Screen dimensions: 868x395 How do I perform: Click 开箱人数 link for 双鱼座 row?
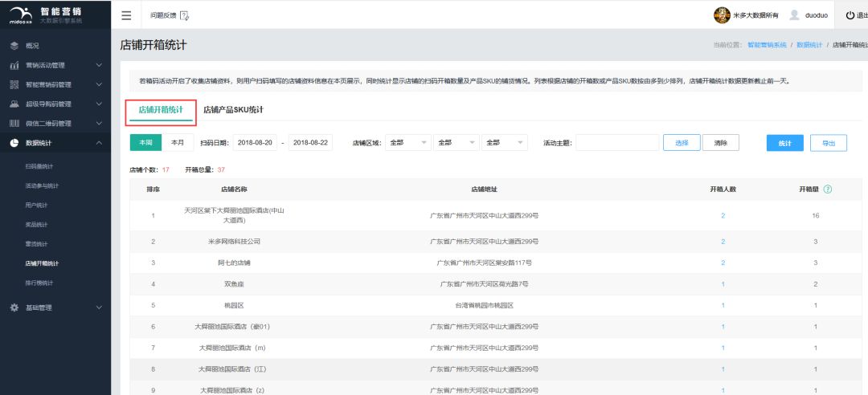tap(723, 283)
